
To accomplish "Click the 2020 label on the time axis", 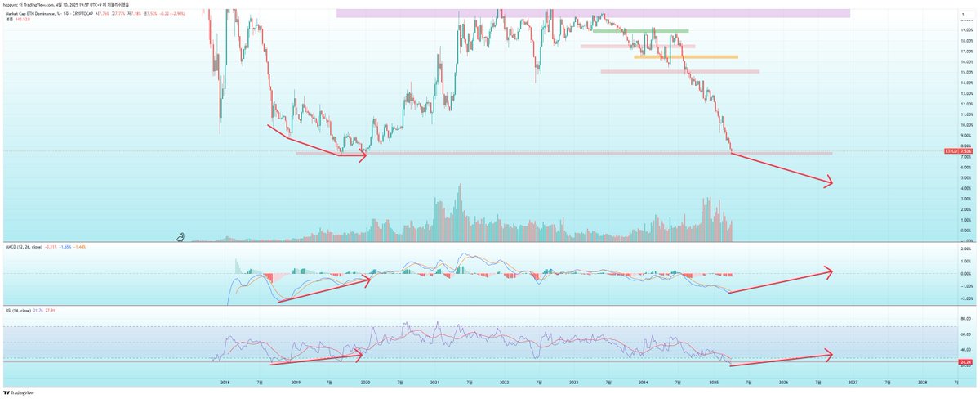I will tap(365, 381).
